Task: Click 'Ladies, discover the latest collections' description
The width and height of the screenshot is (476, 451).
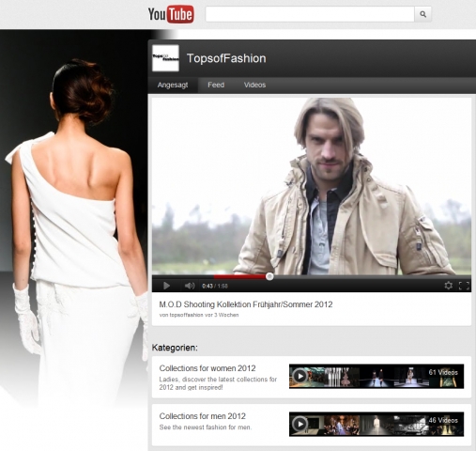Action: click(218, 383)
